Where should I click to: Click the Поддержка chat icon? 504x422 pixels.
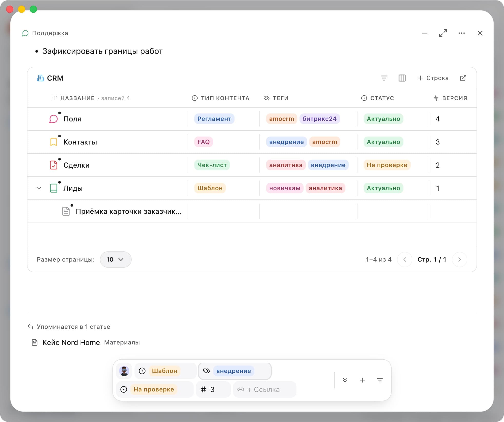25,33
